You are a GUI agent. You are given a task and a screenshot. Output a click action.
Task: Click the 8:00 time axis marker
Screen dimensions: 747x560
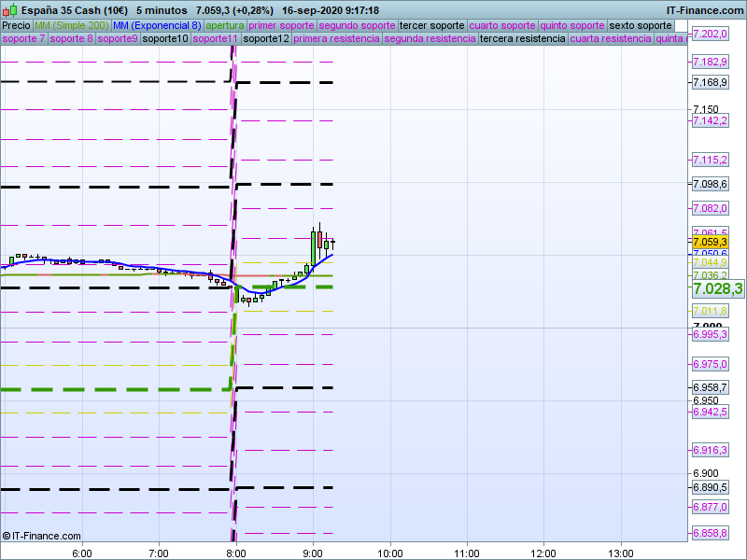[236, 553]
